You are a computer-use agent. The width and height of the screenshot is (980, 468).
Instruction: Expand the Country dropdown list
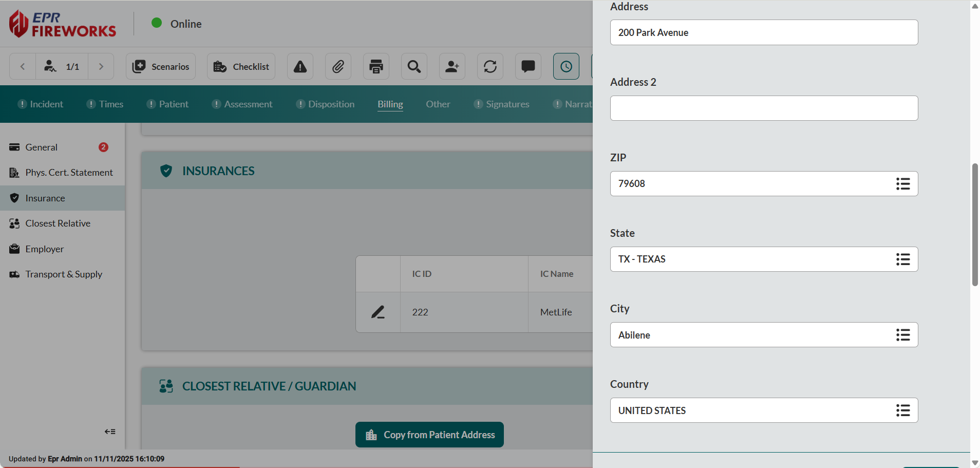902,410
